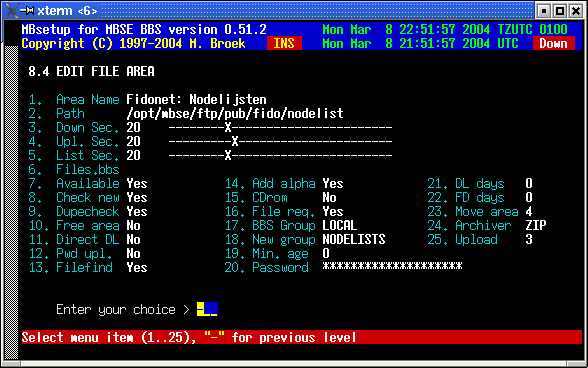Click the '7. Available' label

pos(74,184)
